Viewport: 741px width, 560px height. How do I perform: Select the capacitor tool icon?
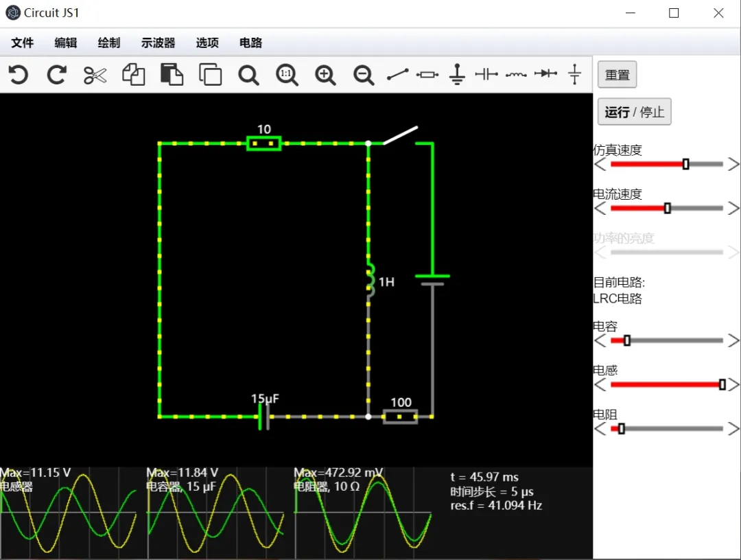tap(486, 74)
